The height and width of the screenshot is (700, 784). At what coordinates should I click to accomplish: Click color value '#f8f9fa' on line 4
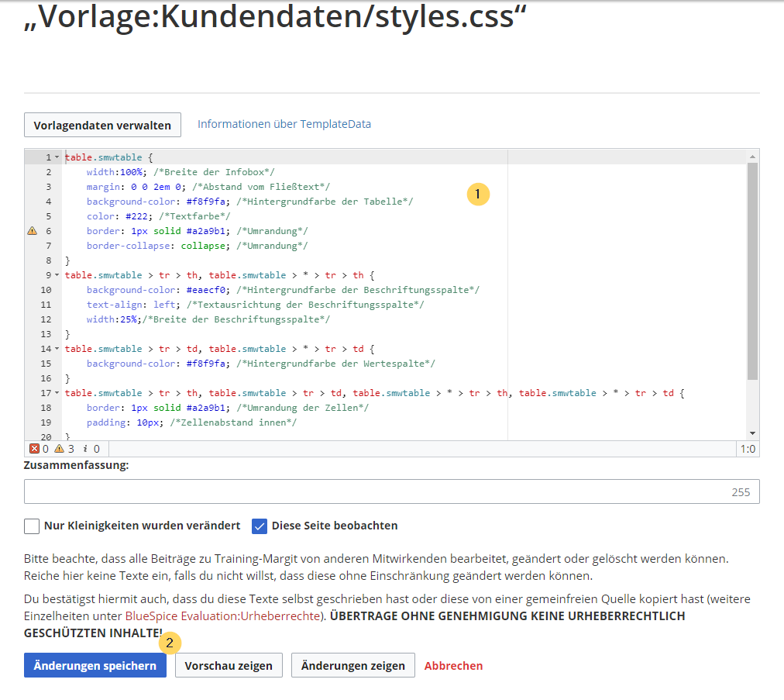pyautogui.click(x=205, y=202)
